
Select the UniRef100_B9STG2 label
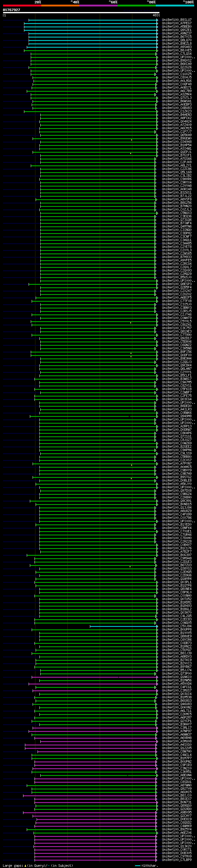click(x=176, y=477)
